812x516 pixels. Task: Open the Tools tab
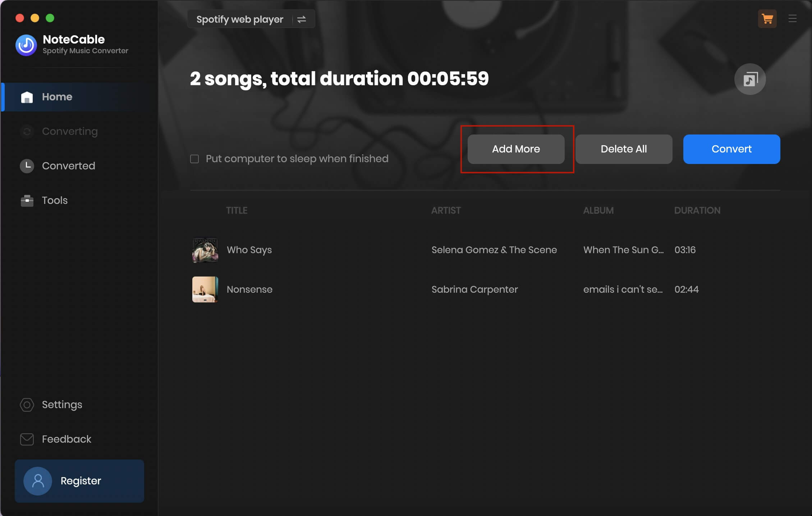coord(79,200)
